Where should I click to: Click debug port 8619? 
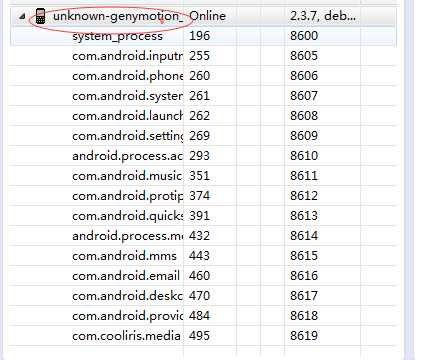tap(304, 336)
